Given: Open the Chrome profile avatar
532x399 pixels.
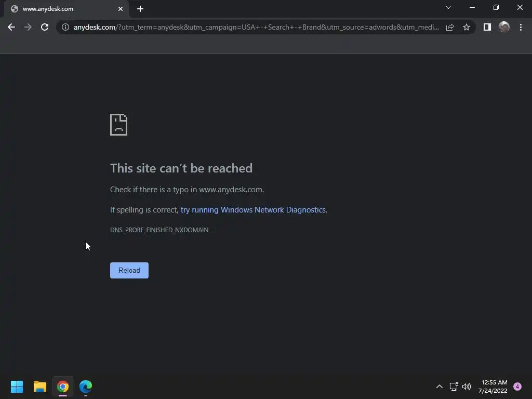Looking at the screenshot, I should click(504, 27).
